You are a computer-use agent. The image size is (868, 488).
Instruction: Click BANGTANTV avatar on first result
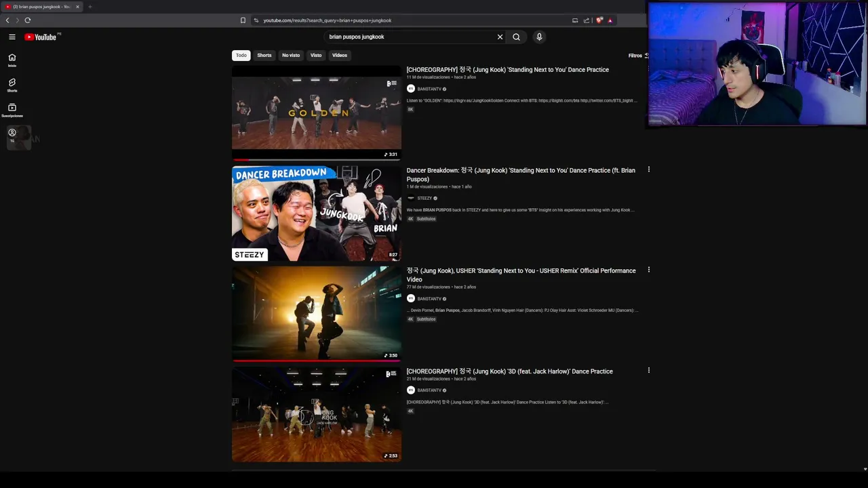pyautogui.click(x=410, y=89)
